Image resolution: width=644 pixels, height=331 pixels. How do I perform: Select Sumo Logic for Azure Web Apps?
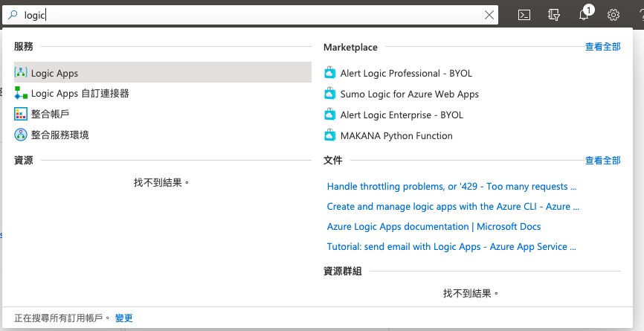409,94
